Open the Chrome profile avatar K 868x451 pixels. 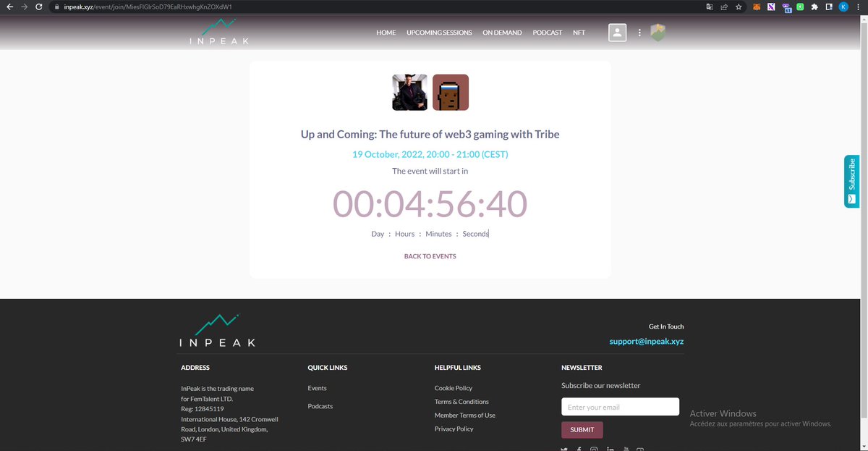[843, 7]
